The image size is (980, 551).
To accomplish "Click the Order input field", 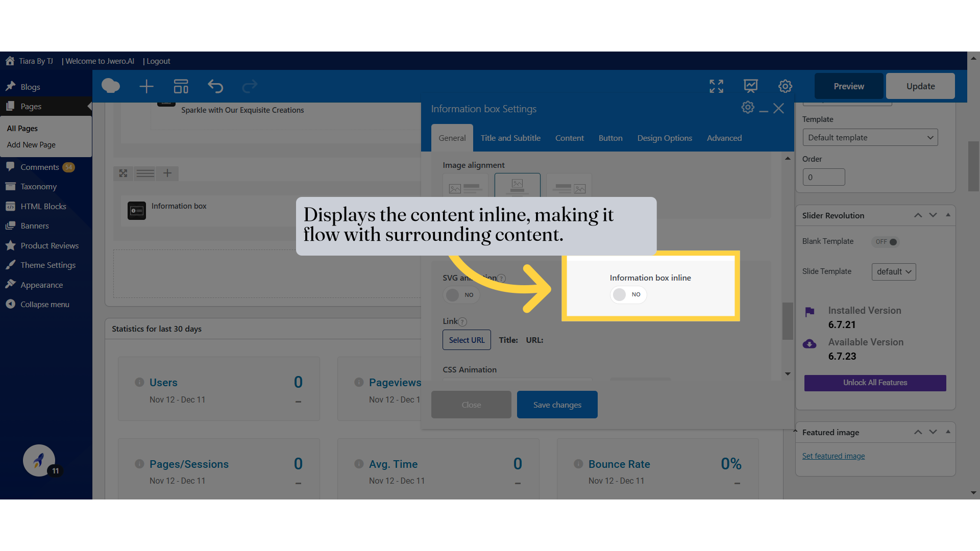I will coord(823,178).
